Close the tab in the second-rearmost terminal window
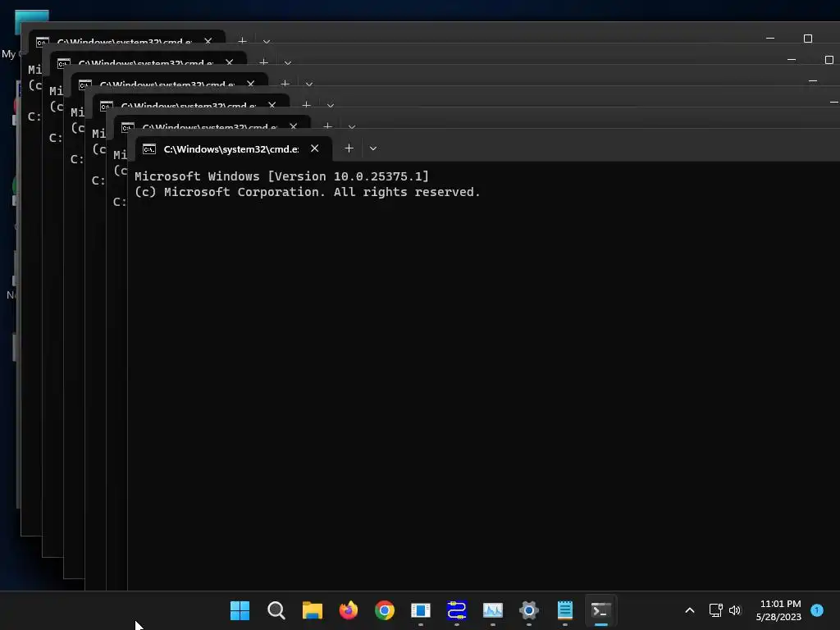The image size is (840, 630). (x=230, y=62)
